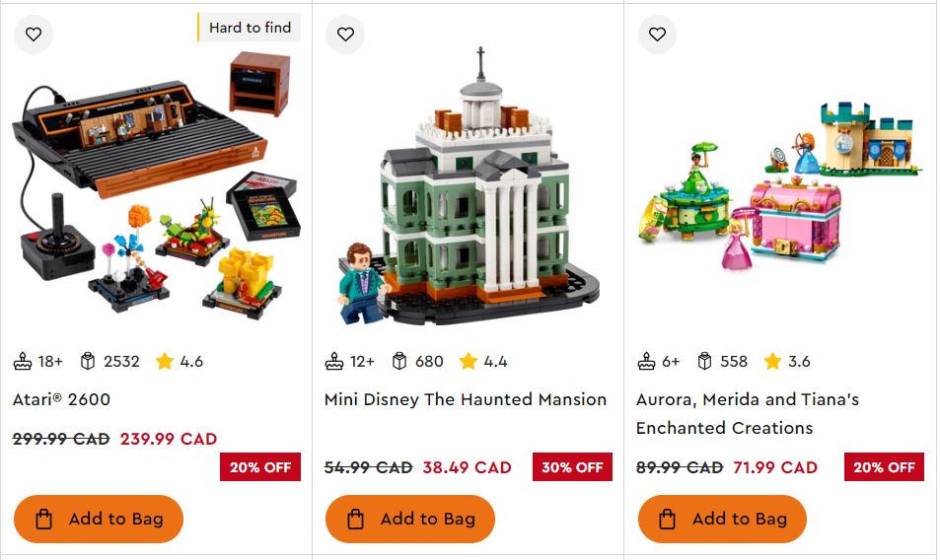Click the 4.4 star rating icon

point(469,361)
